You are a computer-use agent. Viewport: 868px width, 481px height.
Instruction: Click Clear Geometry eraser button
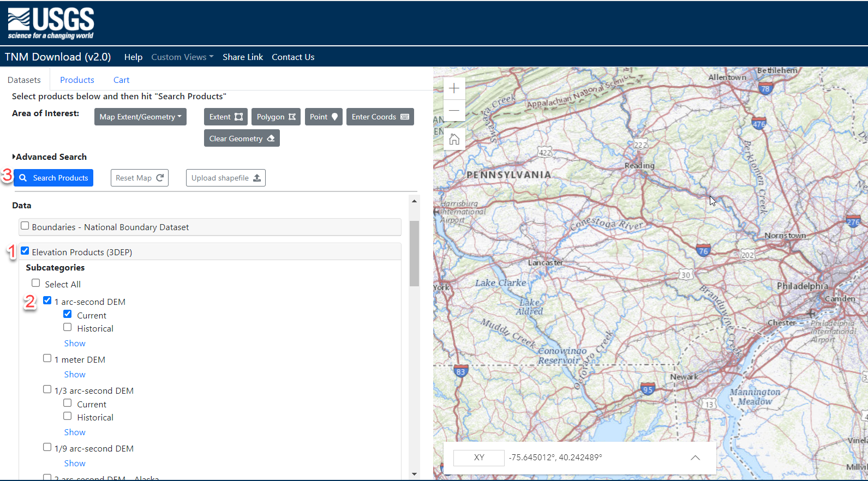[242, 139]
